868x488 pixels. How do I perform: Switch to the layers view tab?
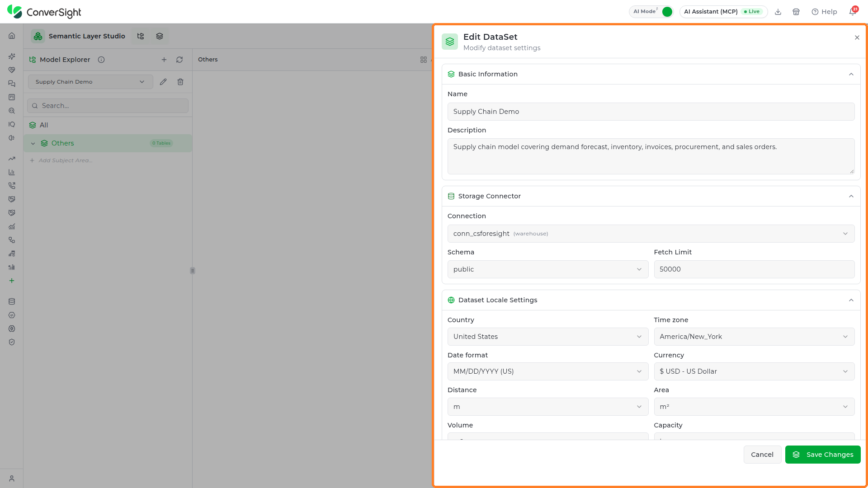160,36
